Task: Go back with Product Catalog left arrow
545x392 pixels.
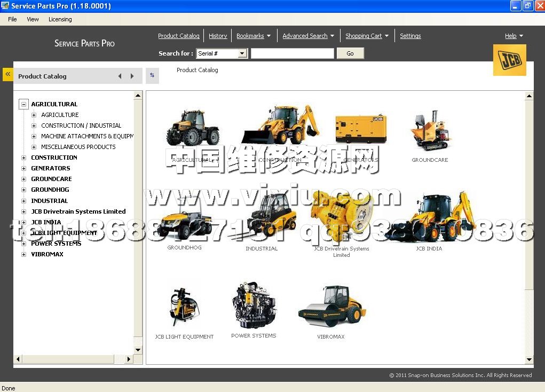Action: tap(120, 76)
